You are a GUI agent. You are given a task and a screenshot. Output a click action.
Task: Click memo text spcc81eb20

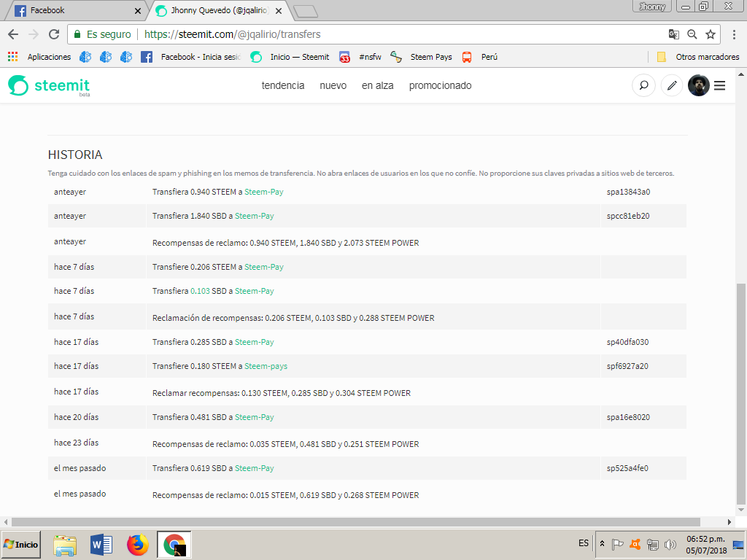coord(628,216)
